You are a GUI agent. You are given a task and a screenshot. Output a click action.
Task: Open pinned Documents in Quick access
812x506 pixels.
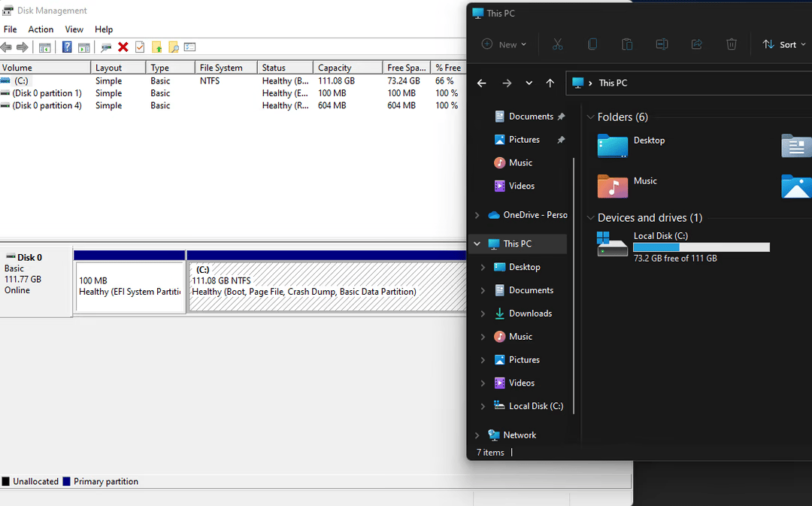click(529, 117)
